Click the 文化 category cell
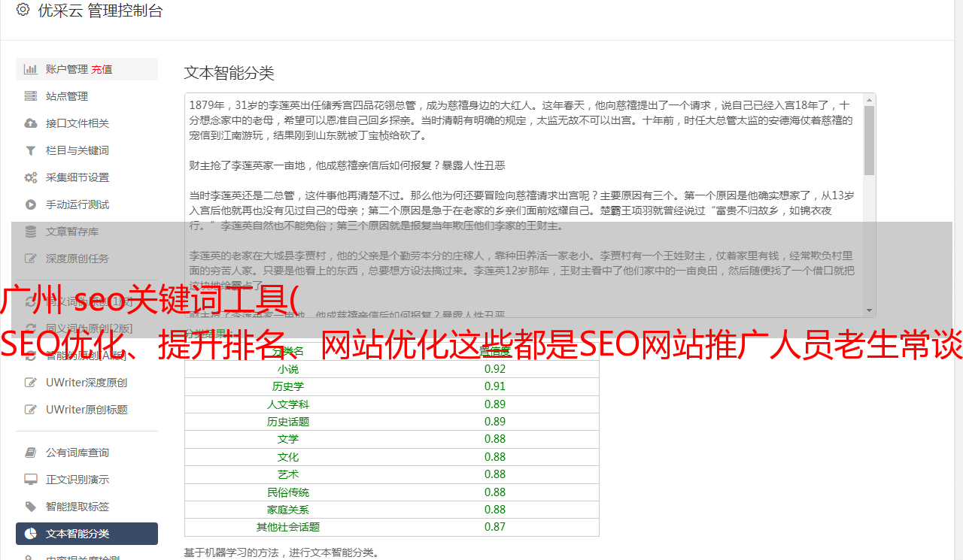Viewport: 963px width, 560px height. tap(288, 457)
